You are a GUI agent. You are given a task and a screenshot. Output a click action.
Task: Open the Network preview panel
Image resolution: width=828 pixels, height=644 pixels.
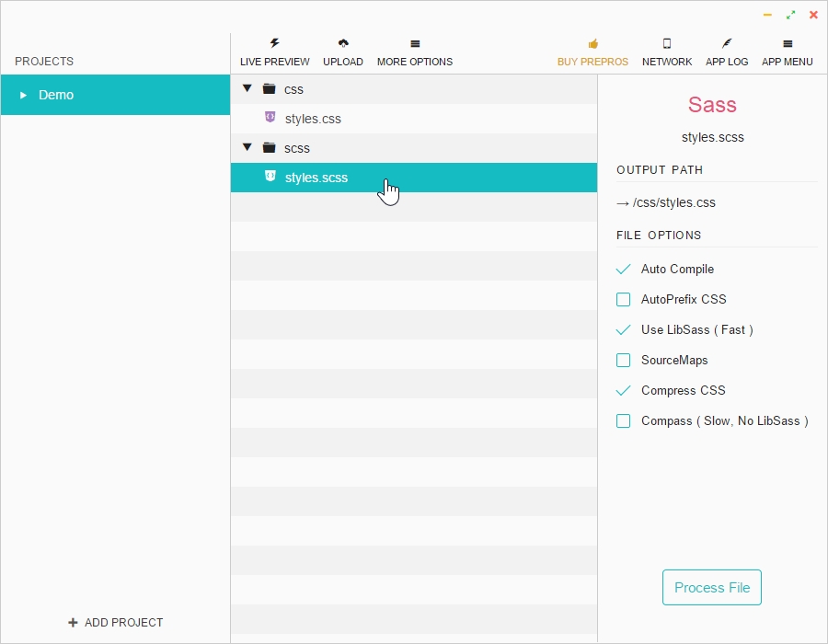tap(666, 51)
